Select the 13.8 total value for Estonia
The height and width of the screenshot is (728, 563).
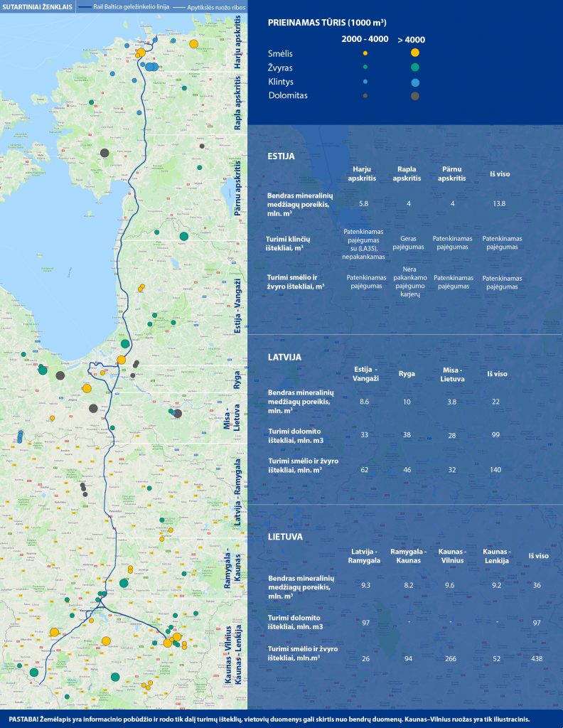point(498,203)
